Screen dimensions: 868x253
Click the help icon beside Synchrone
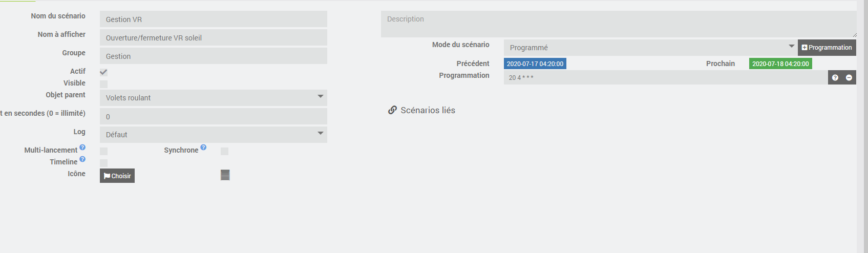click(x=203, y=147)
